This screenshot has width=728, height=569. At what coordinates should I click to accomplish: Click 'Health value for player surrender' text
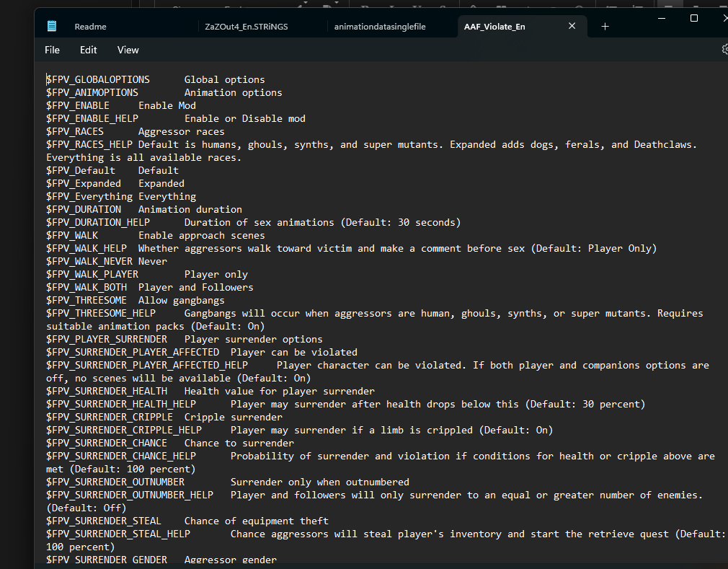pyautogui.click(x=280, y=392)
